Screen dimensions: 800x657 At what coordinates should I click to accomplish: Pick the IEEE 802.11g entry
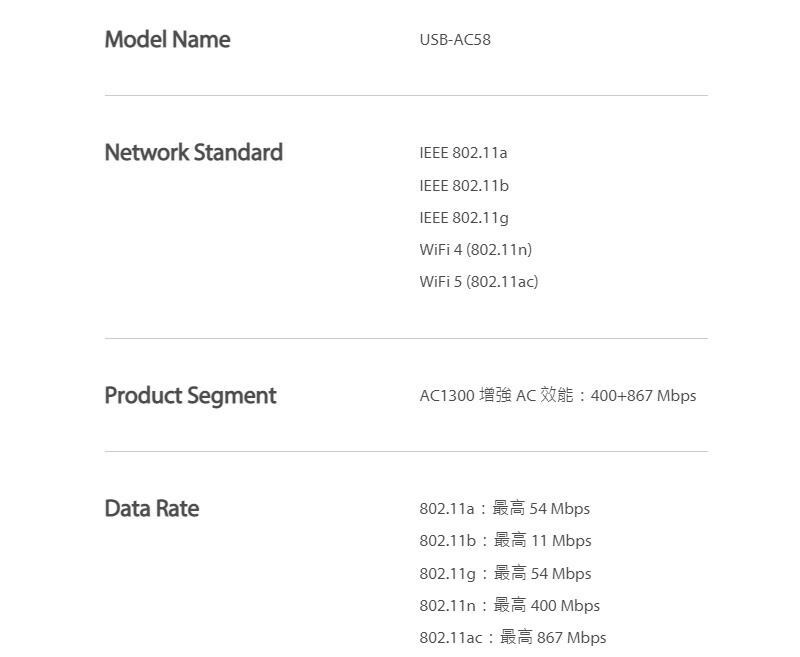pos(464,218)
